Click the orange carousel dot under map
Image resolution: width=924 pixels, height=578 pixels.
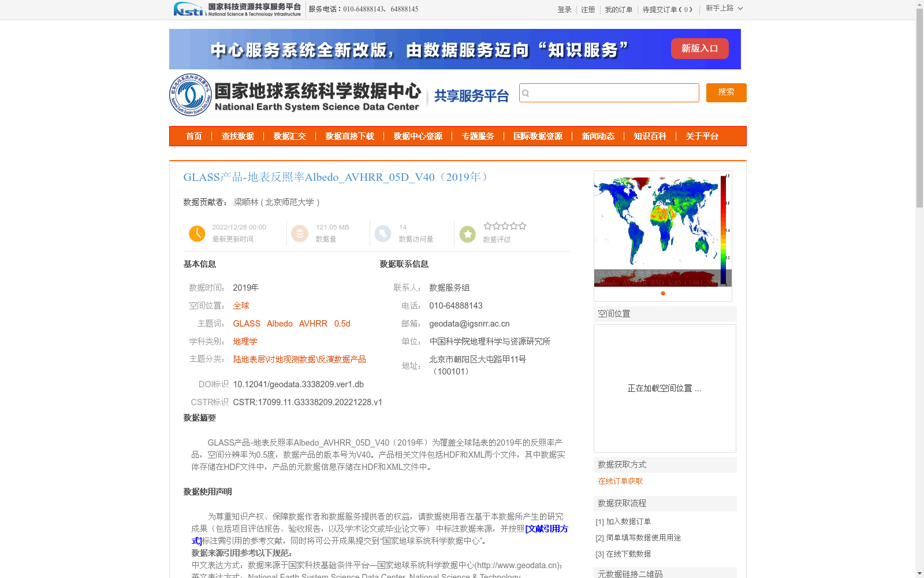coord(663,294)
